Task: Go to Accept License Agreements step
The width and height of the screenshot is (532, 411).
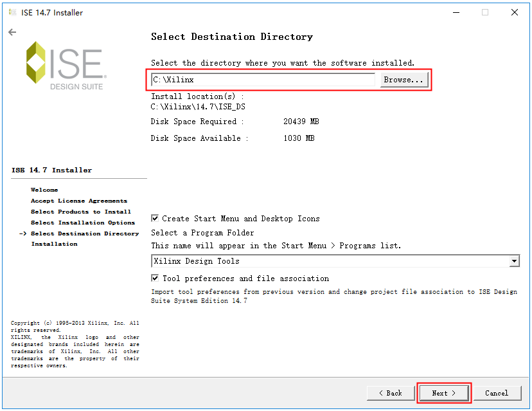Action: [78, 201]
